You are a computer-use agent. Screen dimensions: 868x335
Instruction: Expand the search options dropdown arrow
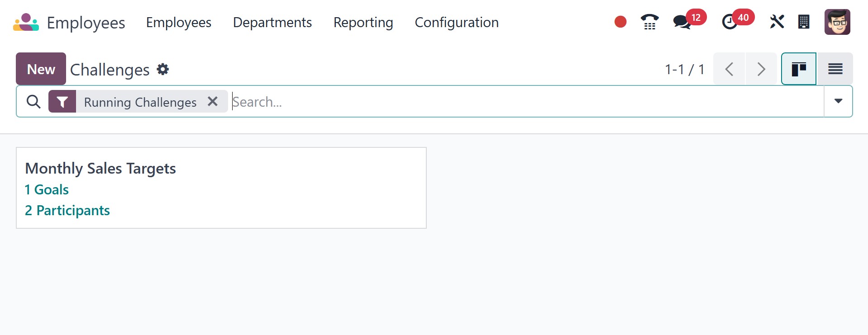click(x=838, y=101)
